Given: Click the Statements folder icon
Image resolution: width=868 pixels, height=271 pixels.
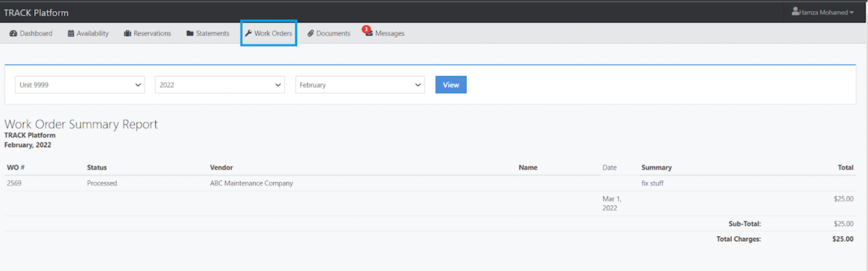Looking at the screenshot, I should 190,34.
